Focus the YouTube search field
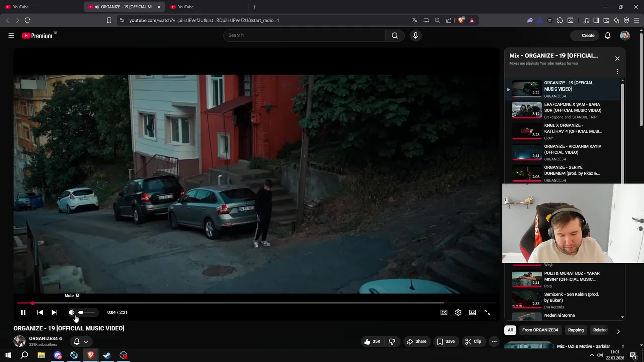Screen dimensions: 644x362 [x=304, y=35]
